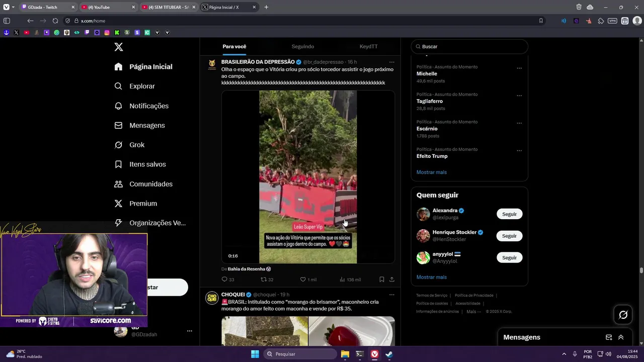Open Notificações in the sidebar

(141, 106)
